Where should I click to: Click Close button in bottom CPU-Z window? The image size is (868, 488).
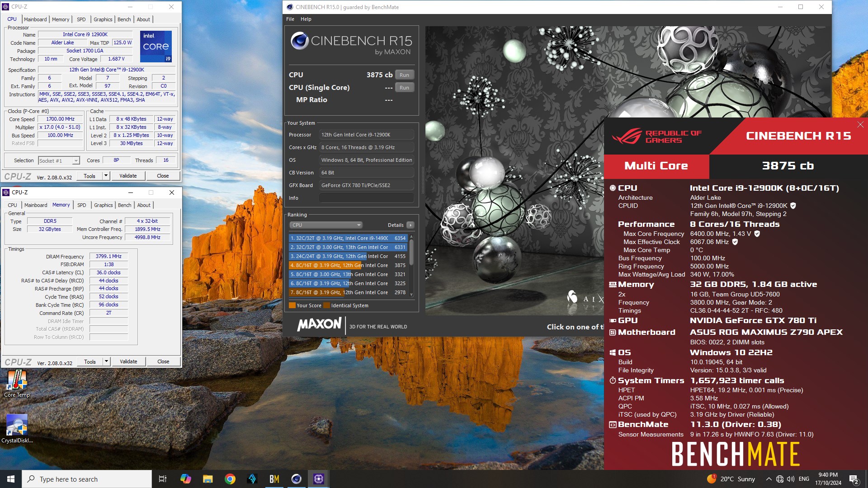pos(163,361)
